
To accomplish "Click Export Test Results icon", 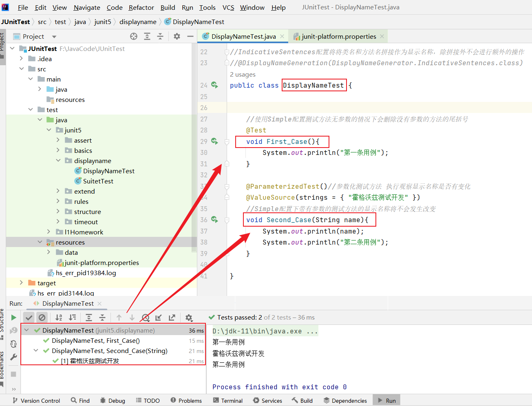I will 172,318.
